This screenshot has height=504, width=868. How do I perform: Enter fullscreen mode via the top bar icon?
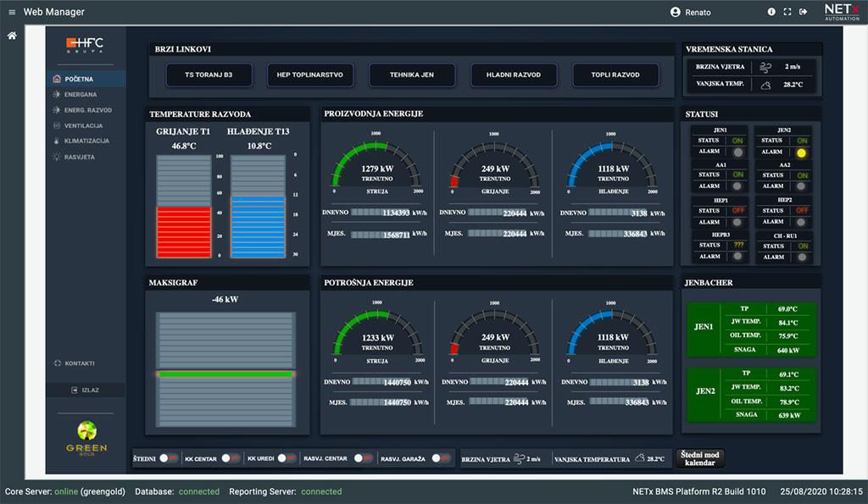[787, 12]
